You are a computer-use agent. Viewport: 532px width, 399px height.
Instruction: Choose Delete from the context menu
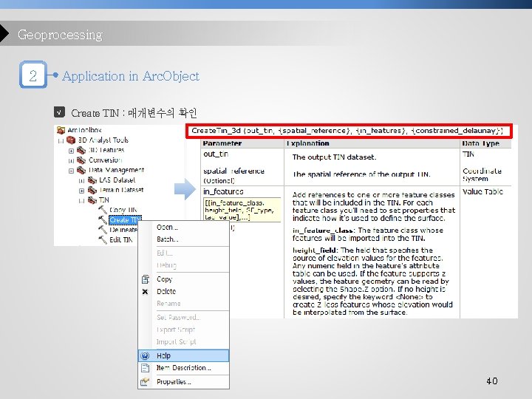166,291
